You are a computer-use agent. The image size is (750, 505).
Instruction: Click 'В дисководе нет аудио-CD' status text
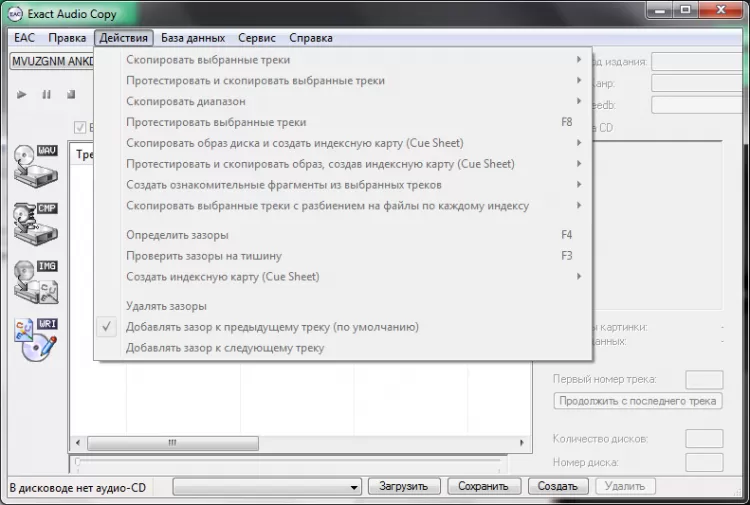77,488
